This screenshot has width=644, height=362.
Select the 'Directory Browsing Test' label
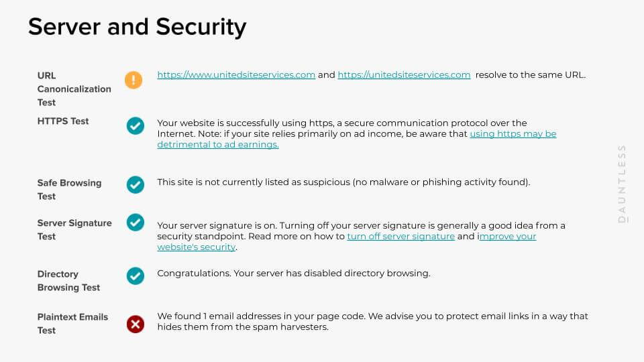[x=68, y=281]
